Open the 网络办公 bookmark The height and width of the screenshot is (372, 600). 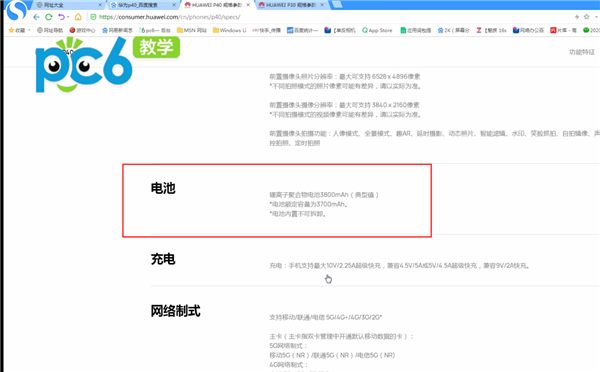[x=528, y=30]
